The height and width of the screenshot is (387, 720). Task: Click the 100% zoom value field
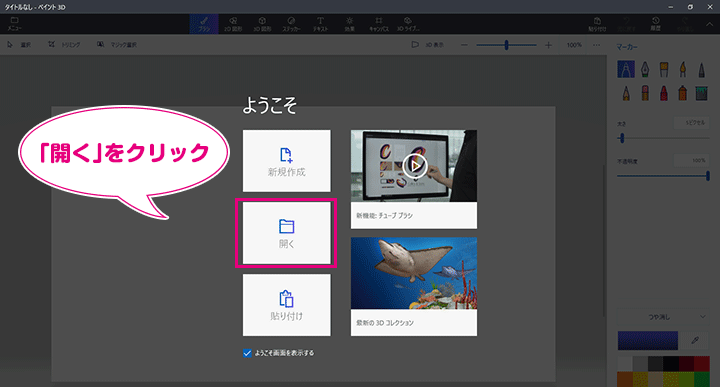pyautogui.click(x=574, y=45)
